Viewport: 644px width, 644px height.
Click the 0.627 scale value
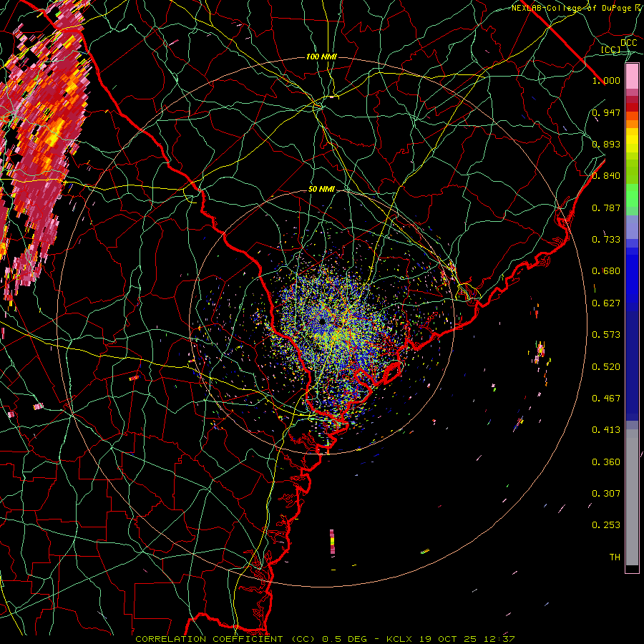606,303
